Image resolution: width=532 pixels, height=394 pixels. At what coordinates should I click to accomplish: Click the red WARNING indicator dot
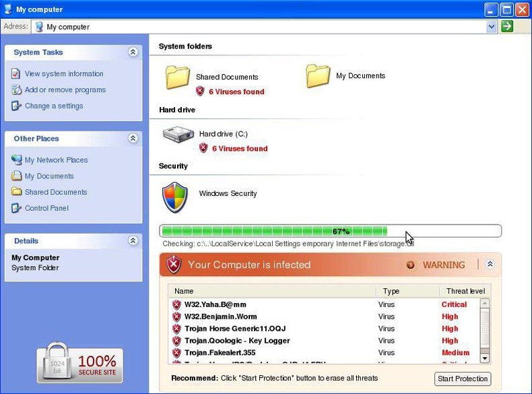pos(411,265)
